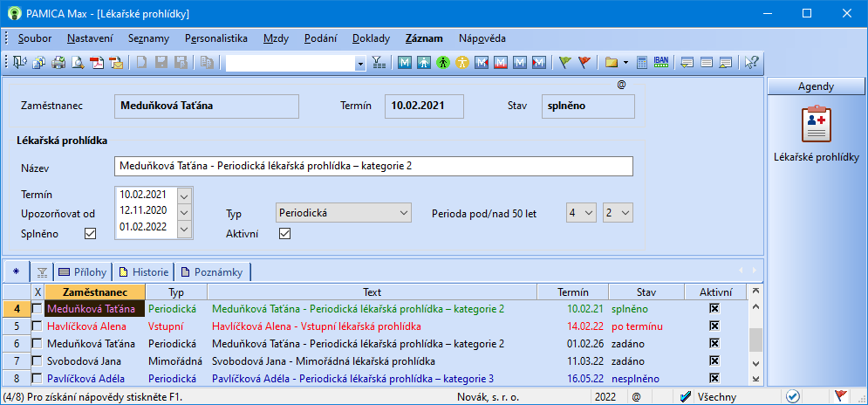Click the filter tab icon beside asterisk tab

coord(42,272)
